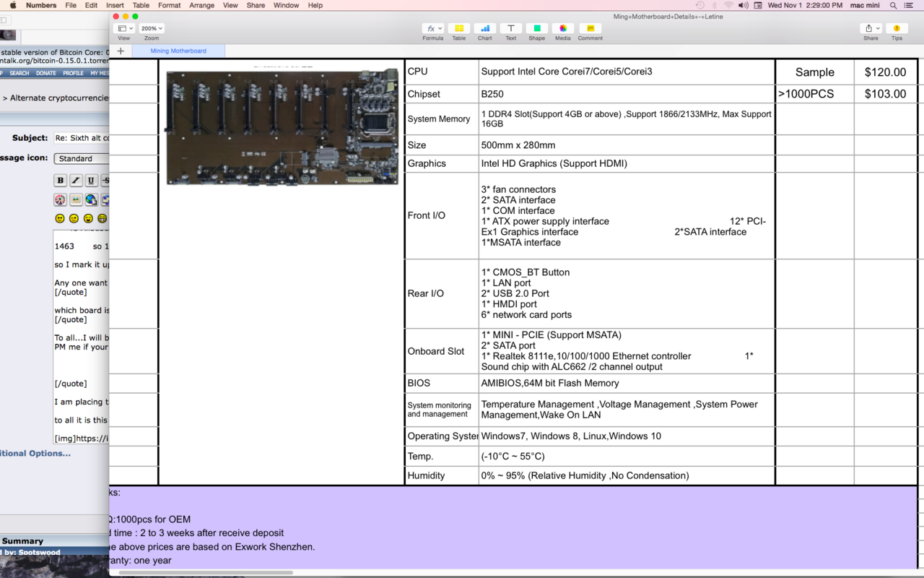924x578 pixels.
Task: Click the SEARCH link in forum navigation
Action: [x=19, y=73]
